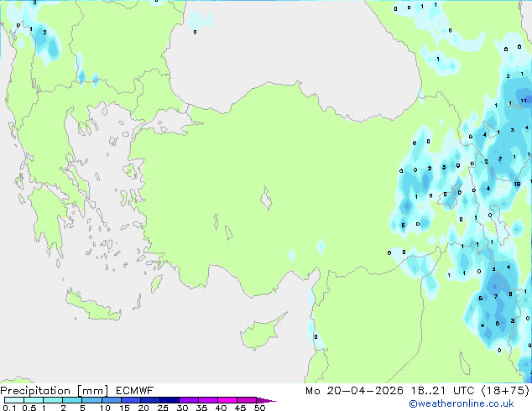Pick the 15–20 mm legend swatch
This screenshot has width=532, height=411.
click(x=130, y=400)
